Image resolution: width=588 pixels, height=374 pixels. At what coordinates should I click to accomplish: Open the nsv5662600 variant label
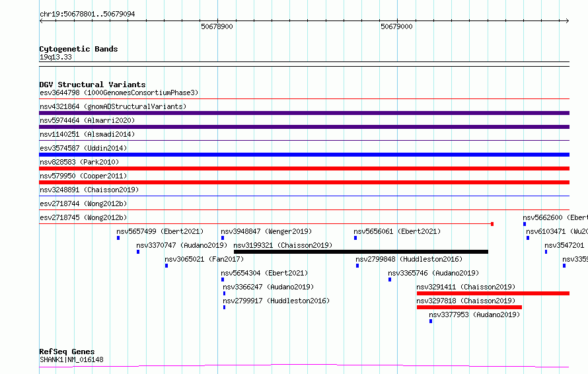tap(555, 217)
